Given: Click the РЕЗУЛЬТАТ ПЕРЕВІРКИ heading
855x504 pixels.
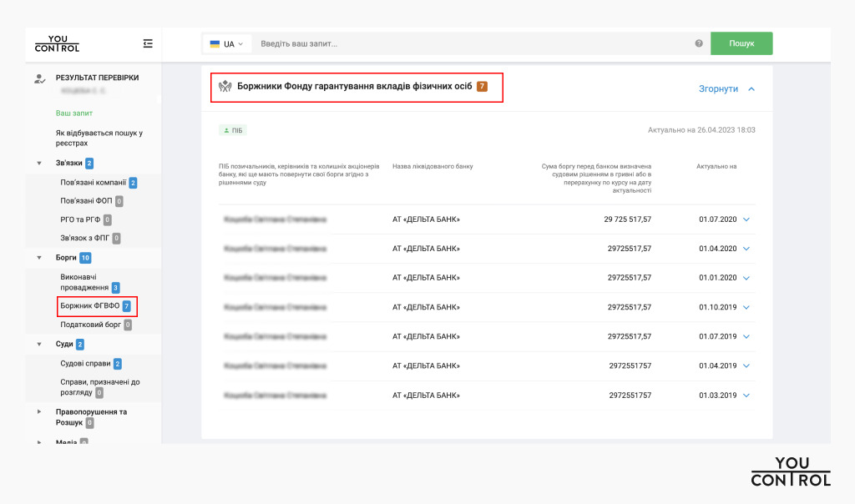Looking at the screenshot, I should click(x=97, y=78).
